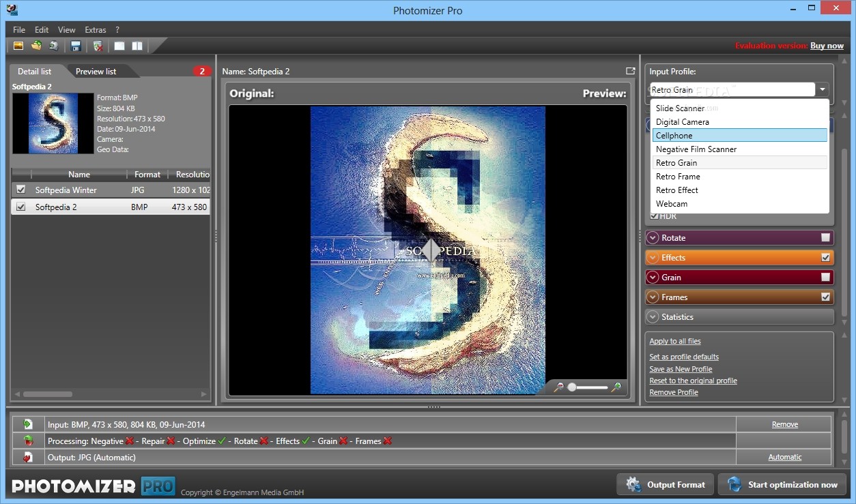Image resolution: width=856 pixels, height=504 pixels.
Task: Disable the Effects section checkbox
Action: coord(826,258)
